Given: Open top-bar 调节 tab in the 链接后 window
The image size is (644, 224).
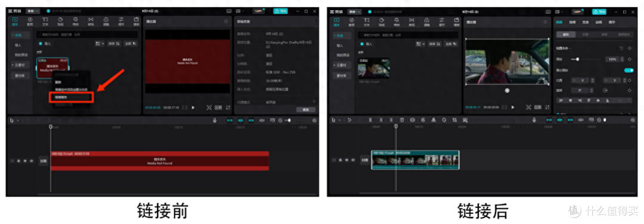Looking at the screenshot, I should pos(442,21).
